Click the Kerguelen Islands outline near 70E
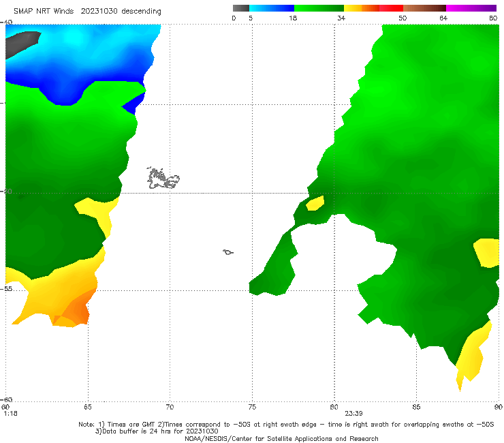504x443 pixels. pyautogui.click(x=163, y=179)
